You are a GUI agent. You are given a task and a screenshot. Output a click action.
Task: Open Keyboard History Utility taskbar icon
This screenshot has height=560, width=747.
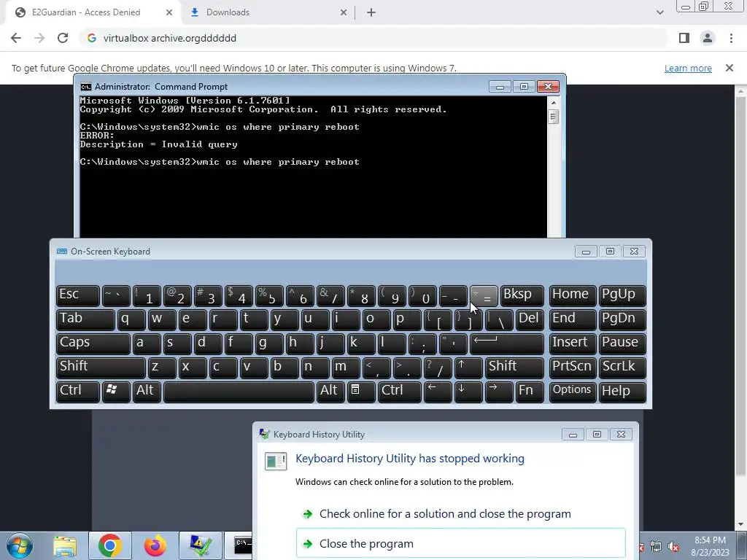coord(201,545)
